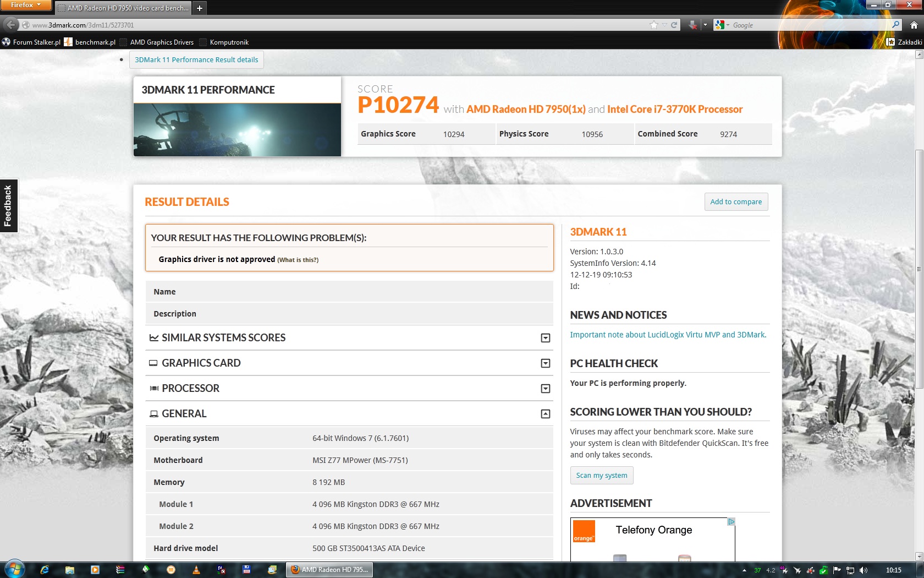
Task: Open the Forum Stalker.pl bookmark
Action: point(31,42)
